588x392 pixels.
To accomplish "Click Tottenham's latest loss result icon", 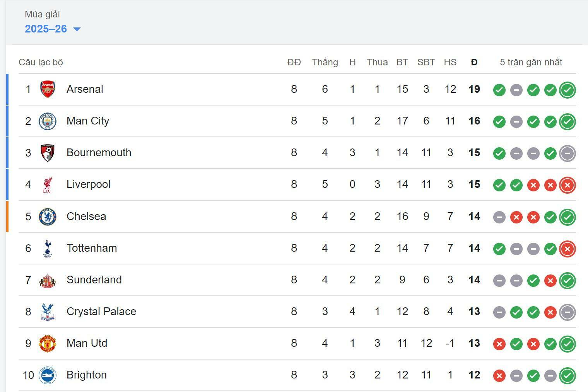I will 567,249.
